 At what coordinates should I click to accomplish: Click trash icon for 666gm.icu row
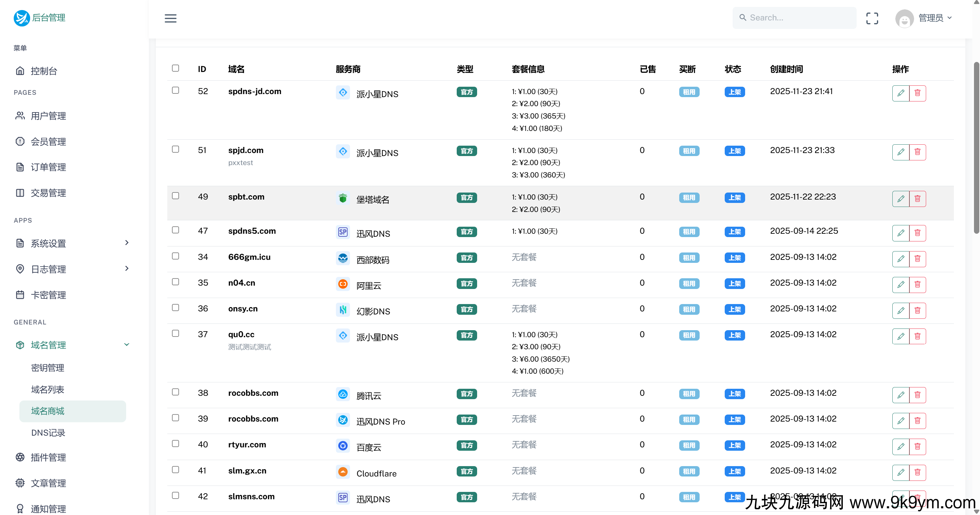pos(917,259)
